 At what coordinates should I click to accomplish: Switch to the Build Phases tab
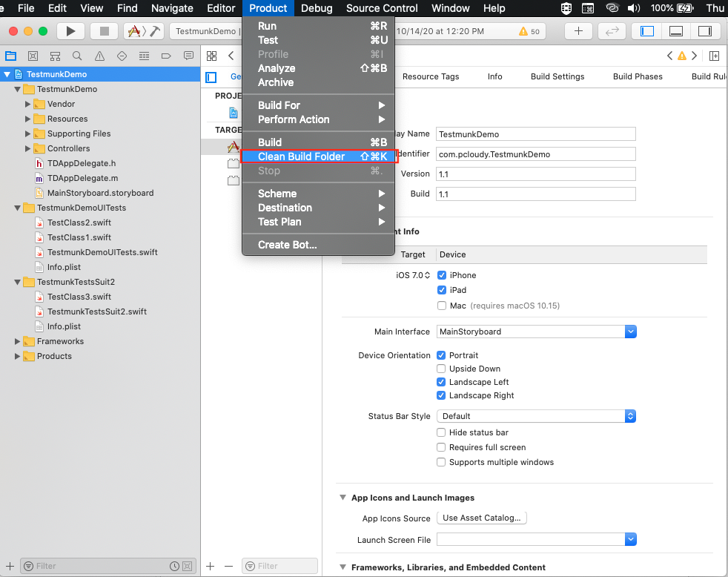point(638,76)
